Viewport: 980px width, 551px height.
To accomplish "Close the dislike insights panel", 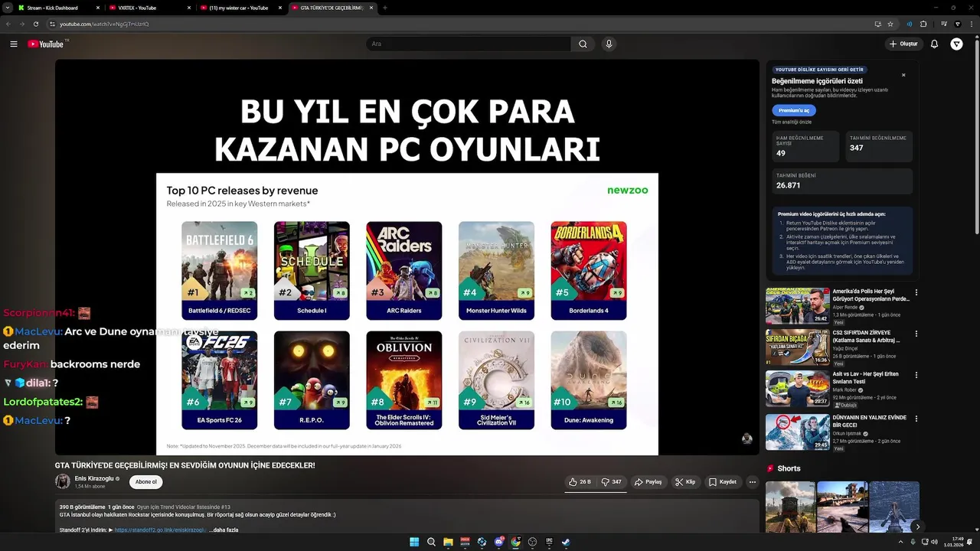I will click(903, 75).
